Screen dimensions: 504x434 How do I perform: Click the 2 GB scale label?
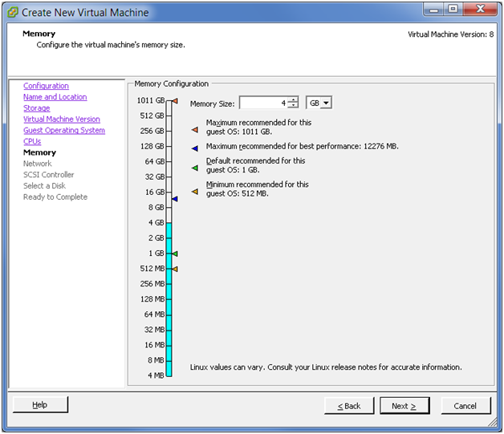click(156, 238)
